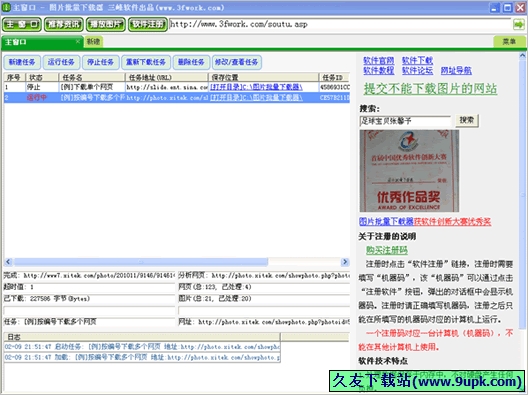Click the 停止任务 button
The image size is (528, 395).
tap(100, 62)
